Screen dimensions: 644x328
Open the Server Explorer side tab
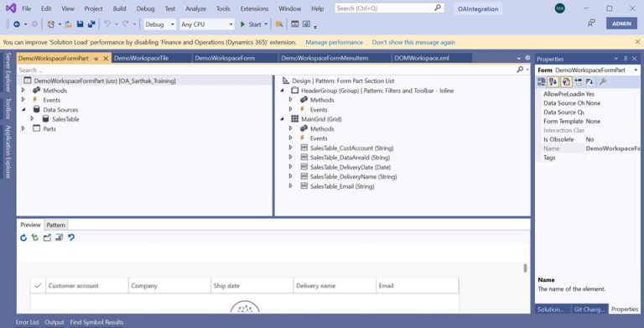(x=8, y=72)
